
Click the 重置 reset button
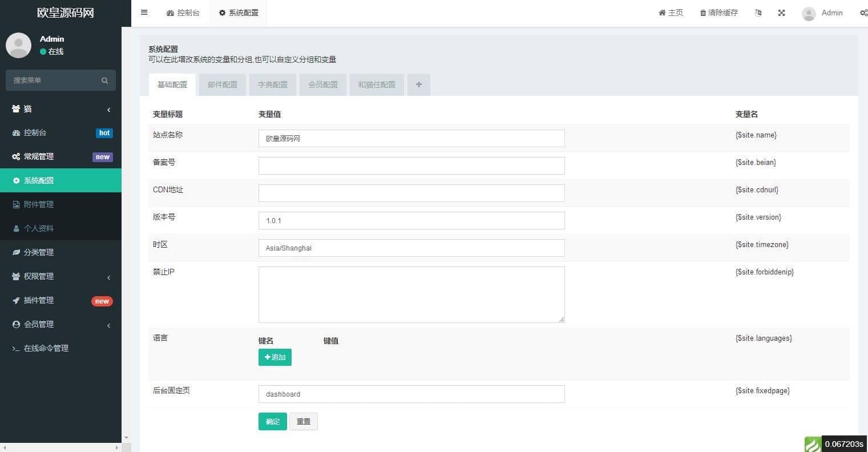[304, 422]
